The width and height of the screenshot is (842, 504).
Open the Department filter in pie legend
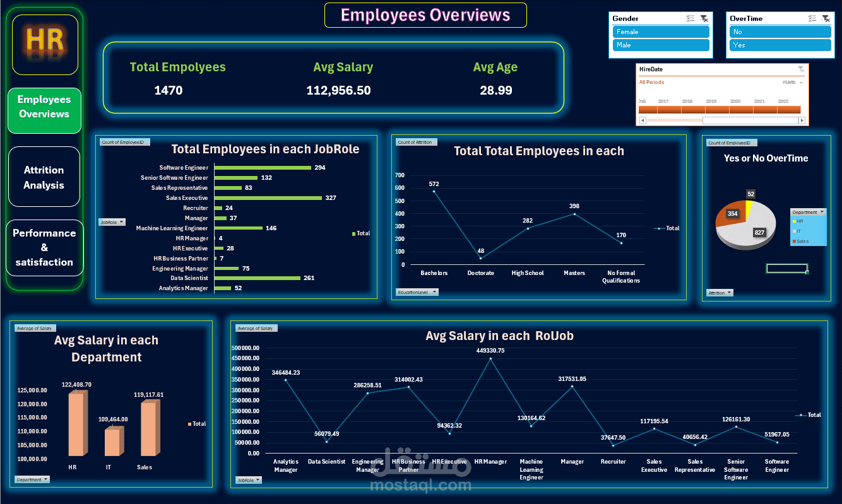808,212
